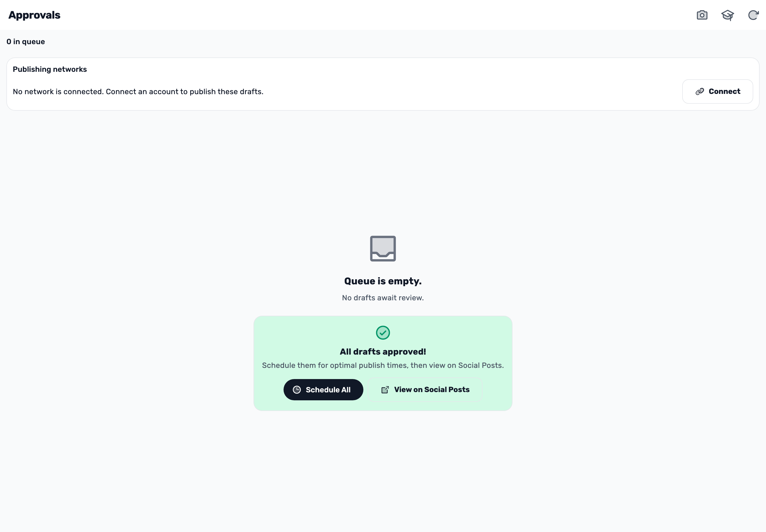
Task: Click the refresh icon in the header
Action: pyautogui.click(x=753, y=15)
